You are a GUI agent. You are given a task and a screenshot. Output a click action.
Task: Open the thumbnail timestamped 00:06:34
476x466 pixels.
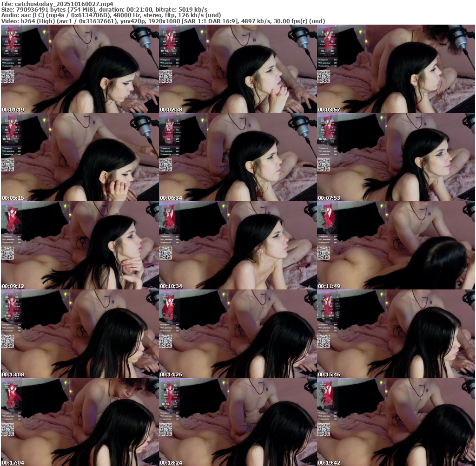[238, 157]
